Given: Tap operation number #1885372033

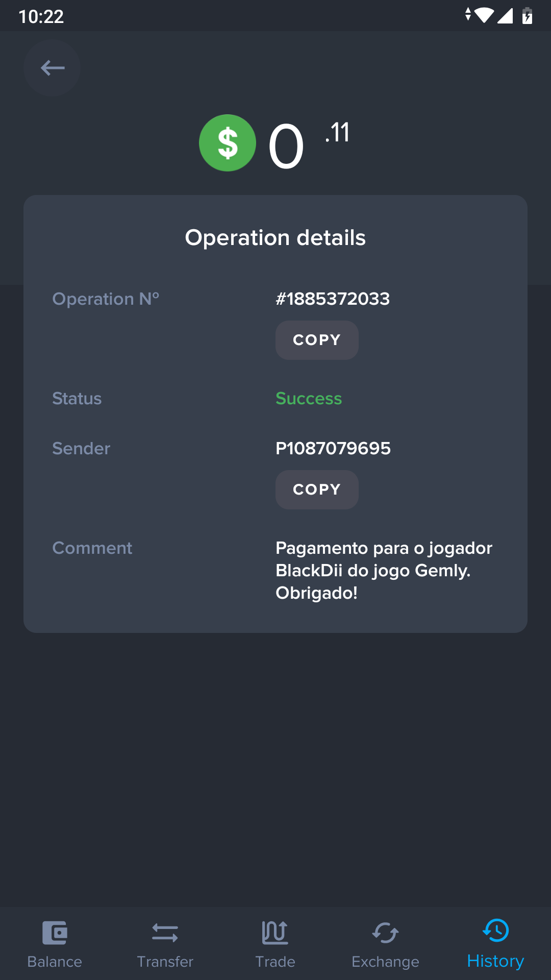Looking at the screenshot, I should 333,299.
